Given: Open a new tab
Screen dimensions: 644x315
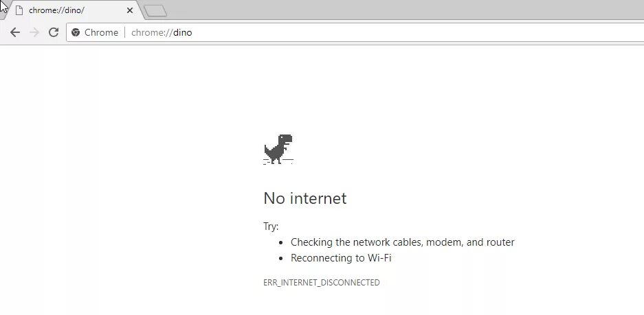Looking at the screenshot, I should click(156, 11).
